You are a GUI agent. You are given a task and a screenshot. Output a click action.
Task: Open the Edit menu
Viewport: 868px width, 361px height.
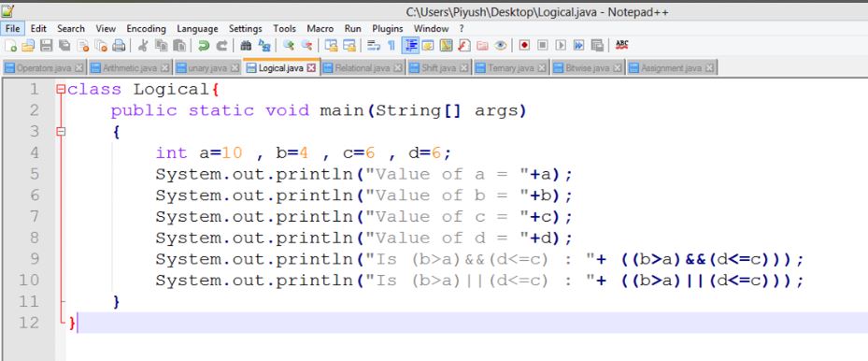(x=38, y=28)
